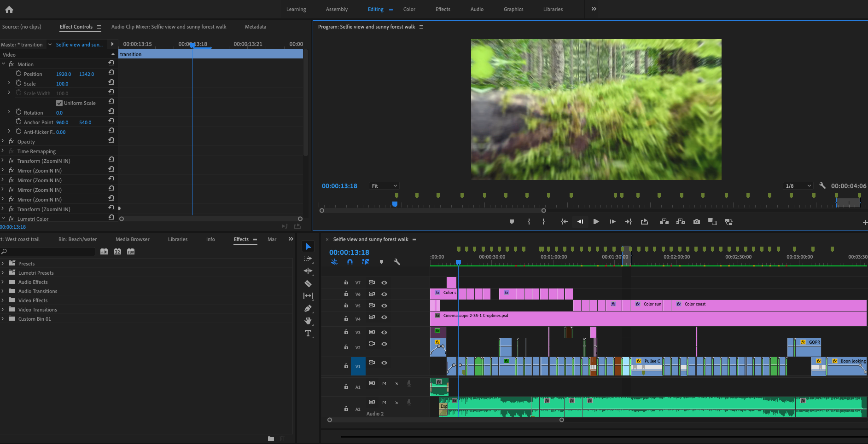Select the Pen tool
This screenshot has height=444, width=868.
308,308
